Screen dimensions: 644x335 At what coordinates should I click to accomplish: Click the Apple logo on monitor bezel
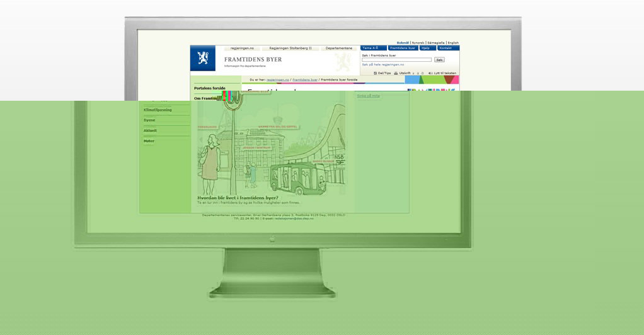point(272,239)
